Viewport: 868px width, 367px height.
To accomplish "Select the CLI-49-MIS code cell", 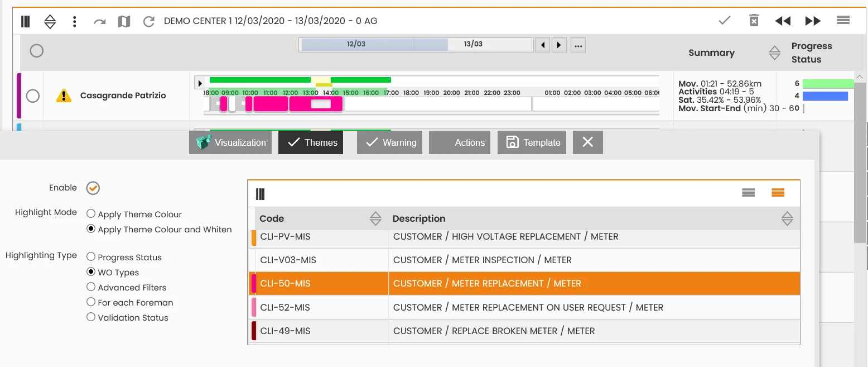I will coord(322,331).
